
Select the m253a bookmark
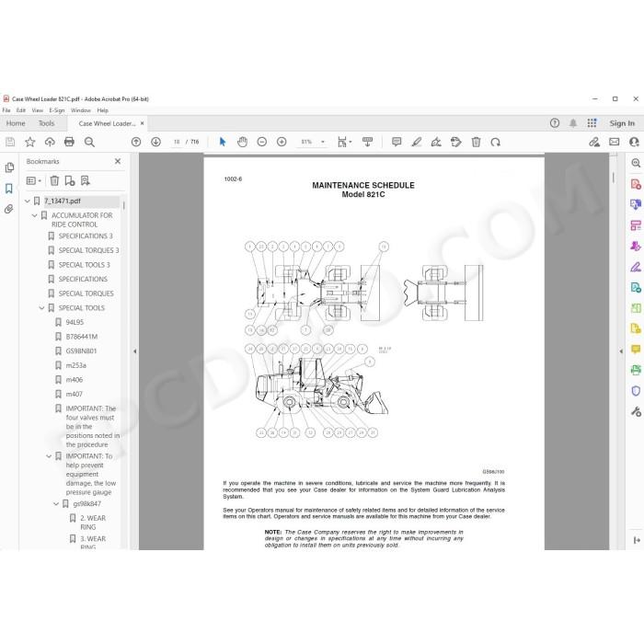76,365
